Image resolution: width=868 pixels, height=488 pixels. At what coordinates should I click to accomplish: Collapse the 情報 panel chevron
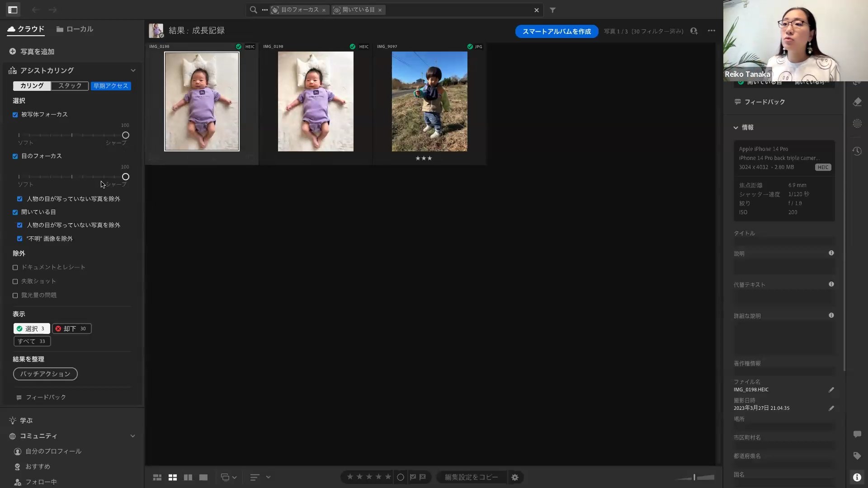(736, 128)
